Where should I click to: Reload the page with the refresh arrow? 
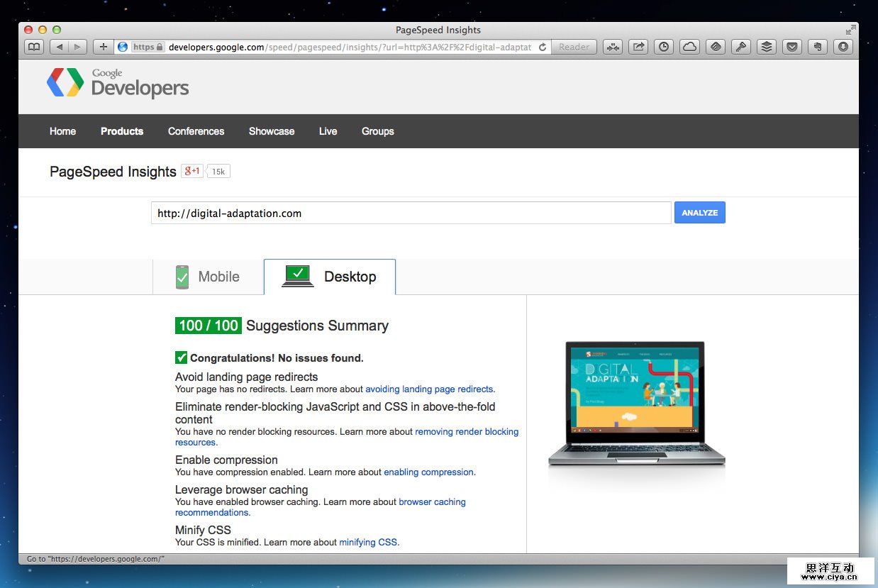click(x=543, y=47)
